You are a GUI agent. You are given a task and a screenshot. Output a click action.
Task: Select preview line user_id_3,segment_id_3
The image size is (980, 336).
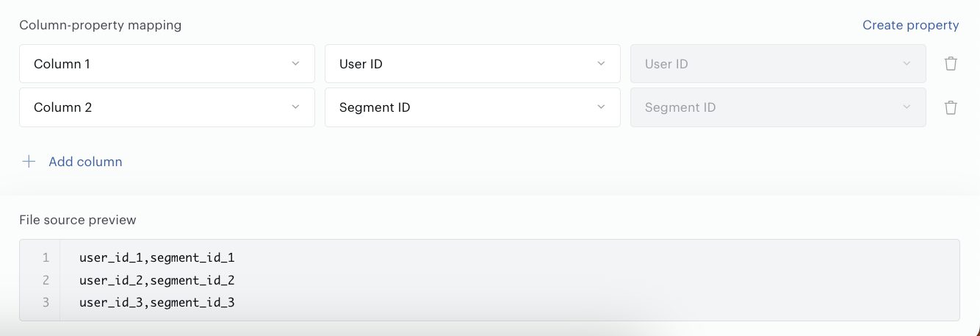[x=156, y=302]
